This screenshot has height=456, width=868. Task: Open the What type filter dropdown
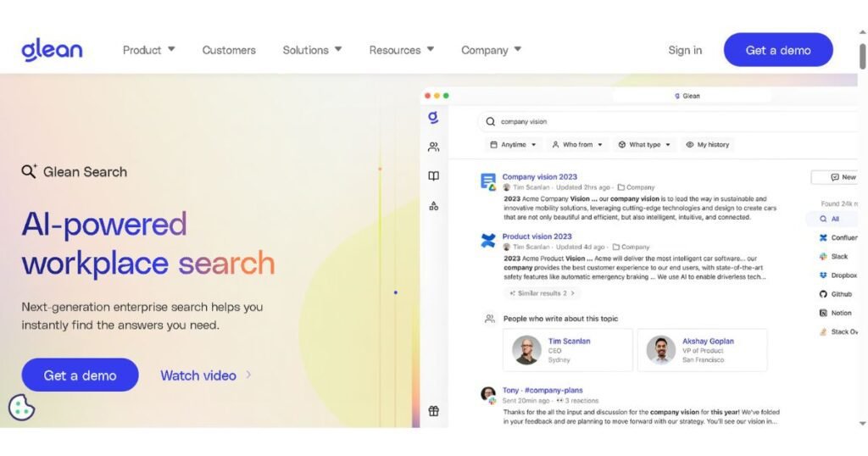tap(644, 144)
